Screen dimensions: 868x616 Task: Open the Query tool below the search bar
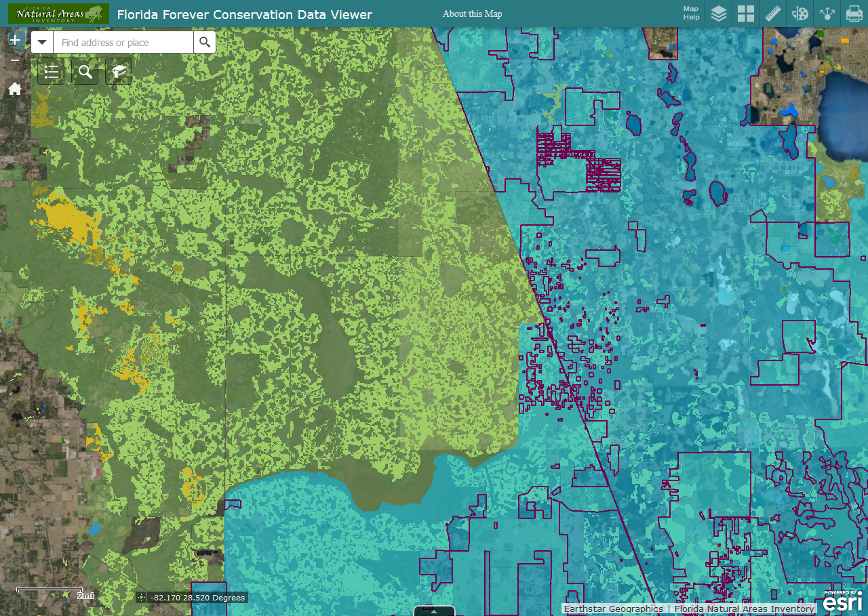[84, 70]
